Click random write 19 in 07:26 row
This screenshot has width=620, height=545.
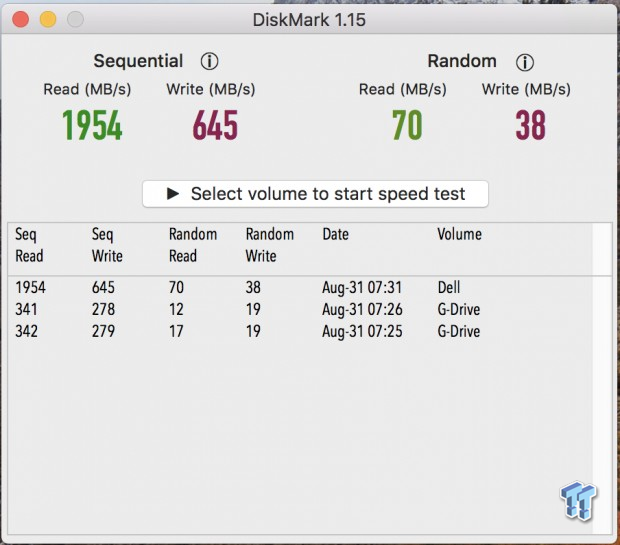pos(253,310)
